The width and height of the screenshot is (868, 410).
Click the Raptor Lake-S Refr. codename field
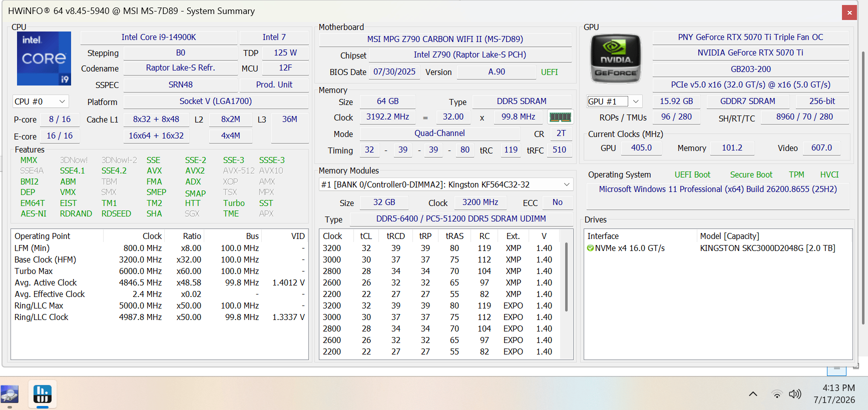(x=180, y=67)
